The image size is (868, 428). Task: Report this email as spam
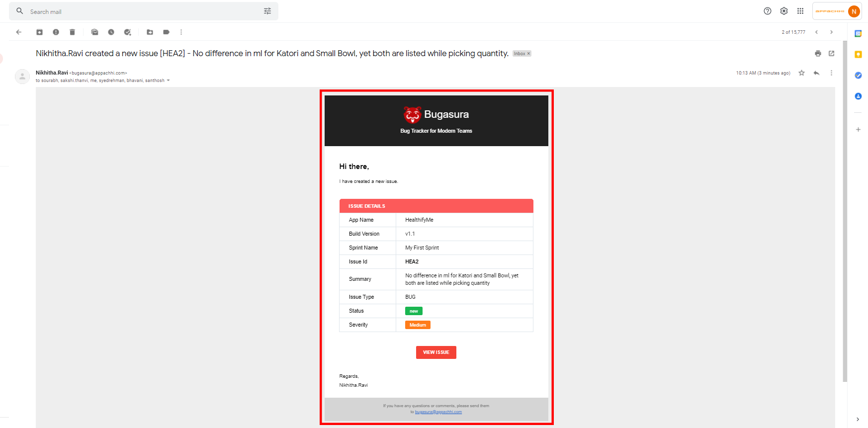click(x=56, y=32)
